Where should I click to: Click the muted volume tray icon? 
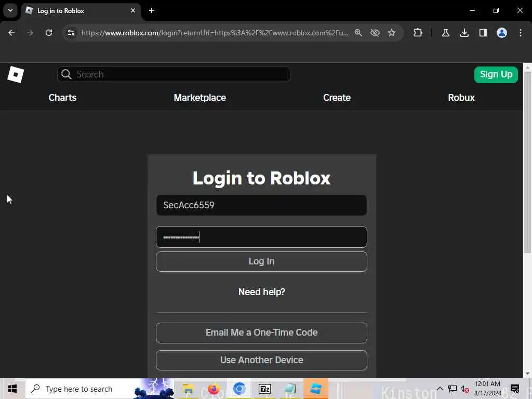465,389
